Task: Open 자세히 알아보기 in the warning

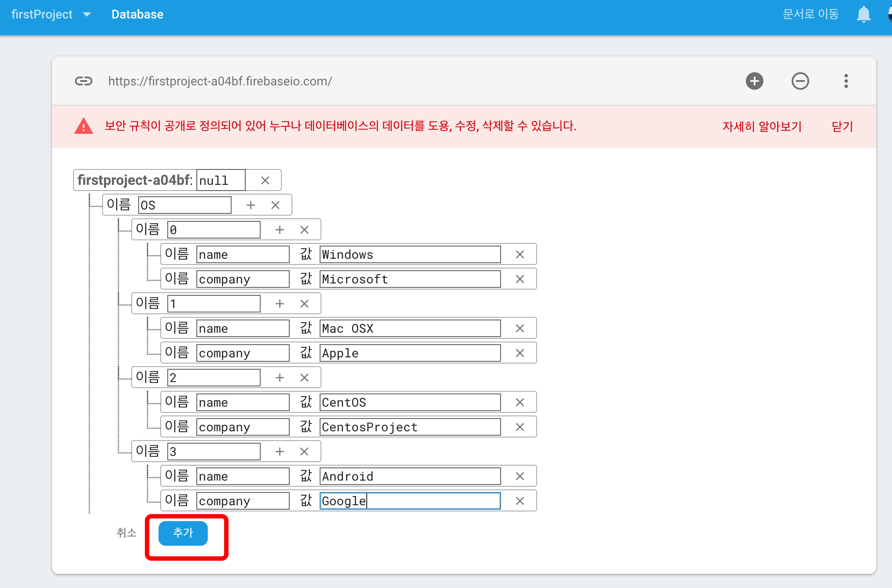Action: [x=762, y=127]
